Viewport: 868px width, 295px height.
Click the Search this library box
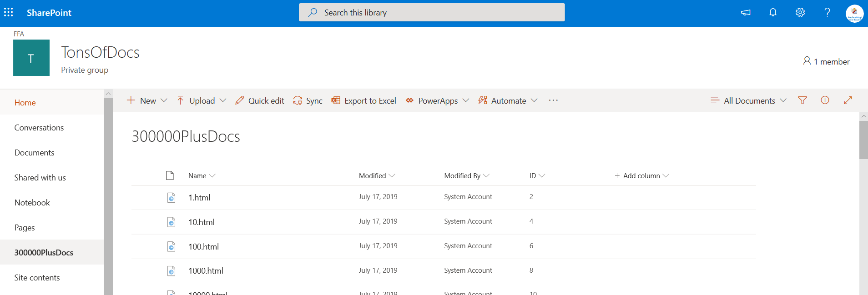point(431,13)
